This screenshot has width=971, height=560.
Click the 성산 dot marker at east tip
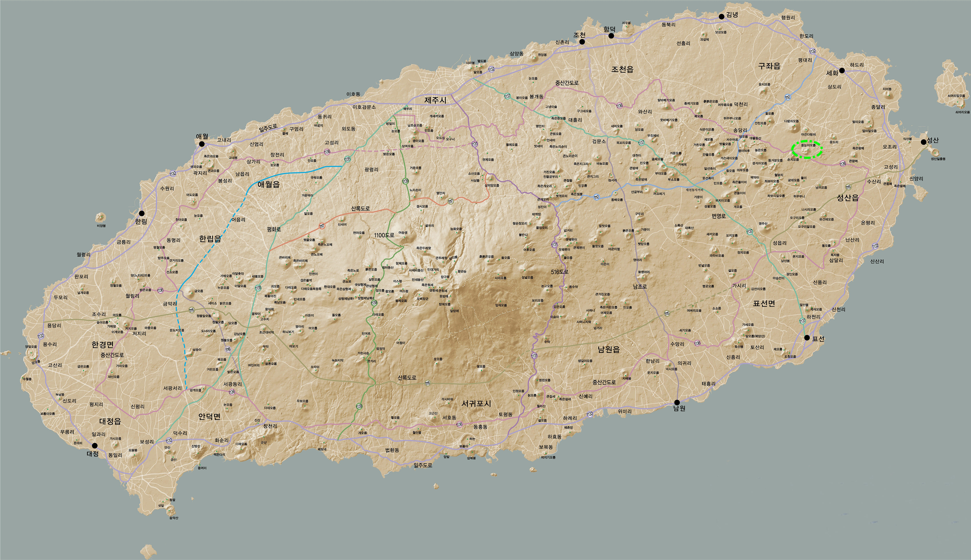[x=924, y=142]
